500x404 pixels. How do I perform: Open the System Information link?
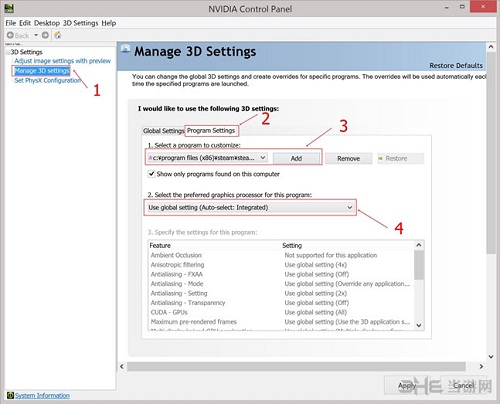(x=42, y=395)
